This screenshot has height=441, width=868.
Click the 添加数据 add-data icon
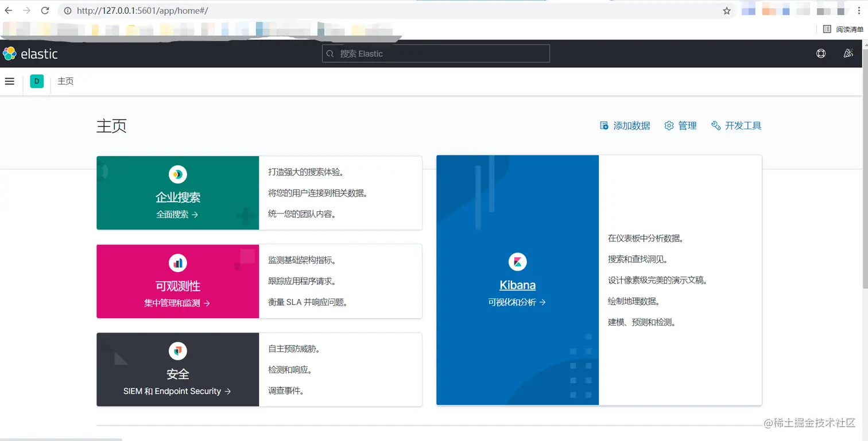[x=604, y=126]
